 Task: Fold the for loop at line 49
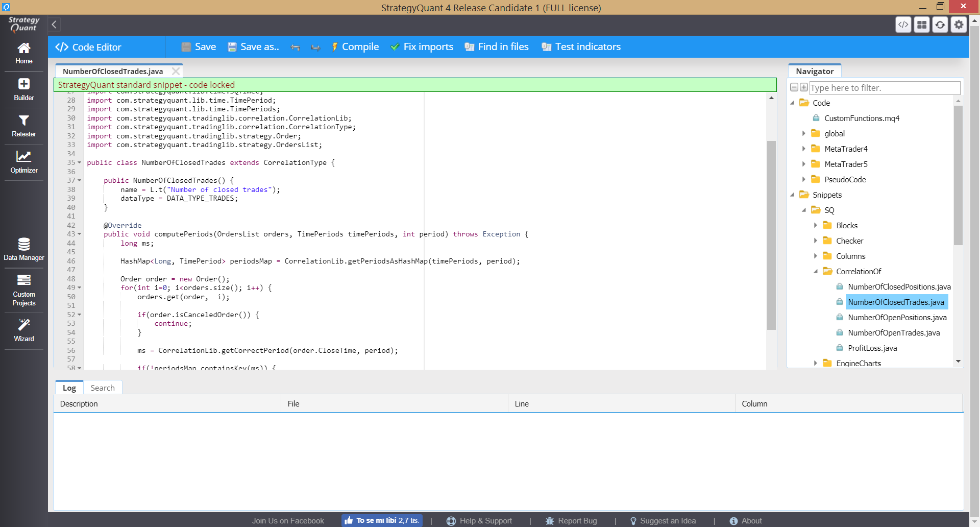[80, 288]
